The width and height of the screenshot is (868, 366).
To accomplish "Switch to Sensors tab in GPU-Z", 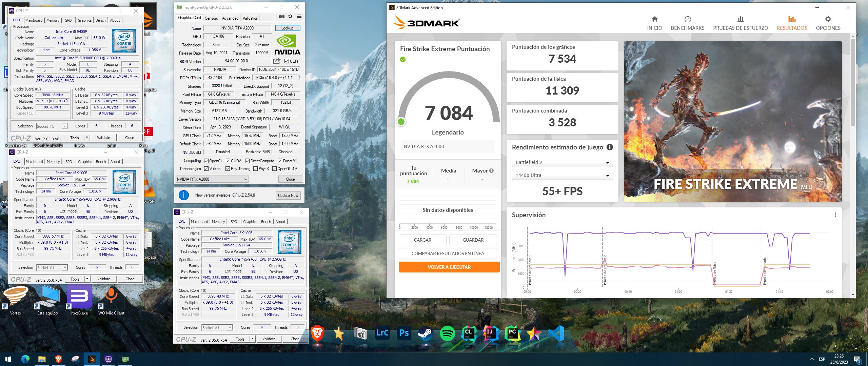I will [x=211, y=18].
